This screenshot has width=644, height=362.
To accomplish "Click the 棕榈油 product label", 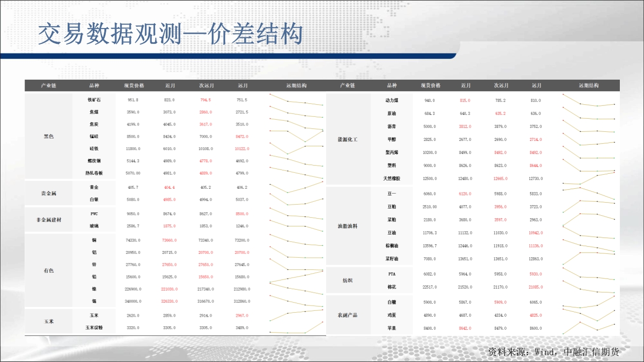I will (392, 246).
